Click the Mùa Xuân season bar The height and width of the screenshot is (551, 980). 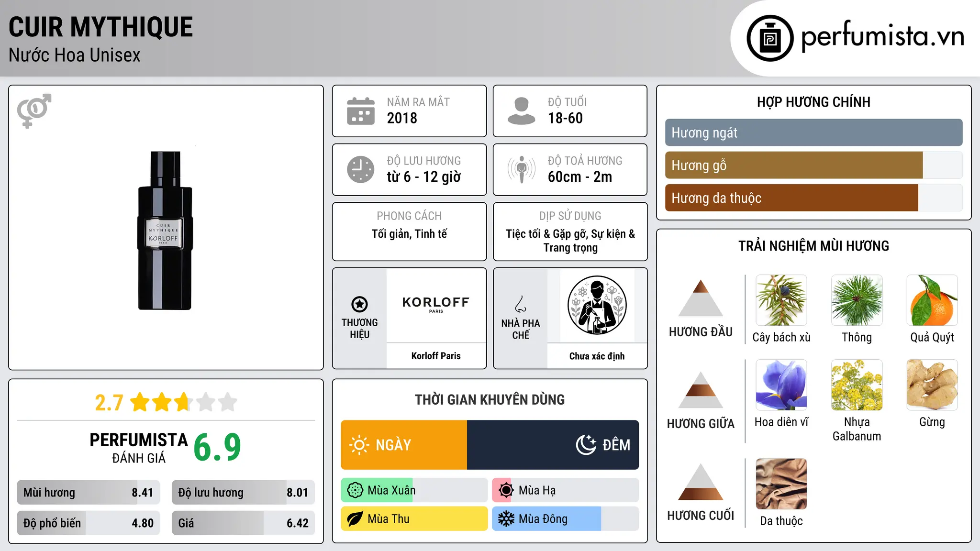coord(414,490)
